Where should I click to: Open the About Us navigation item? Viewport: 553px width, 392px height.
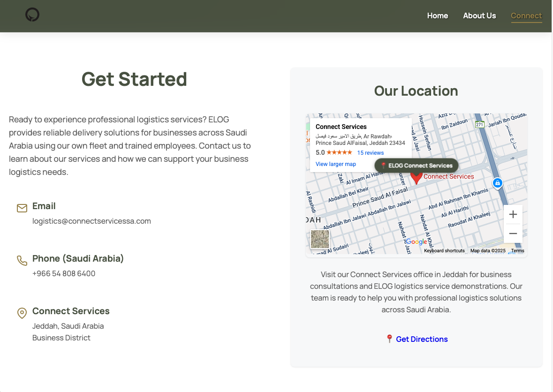pyautogui.click(x=479, y=15)
